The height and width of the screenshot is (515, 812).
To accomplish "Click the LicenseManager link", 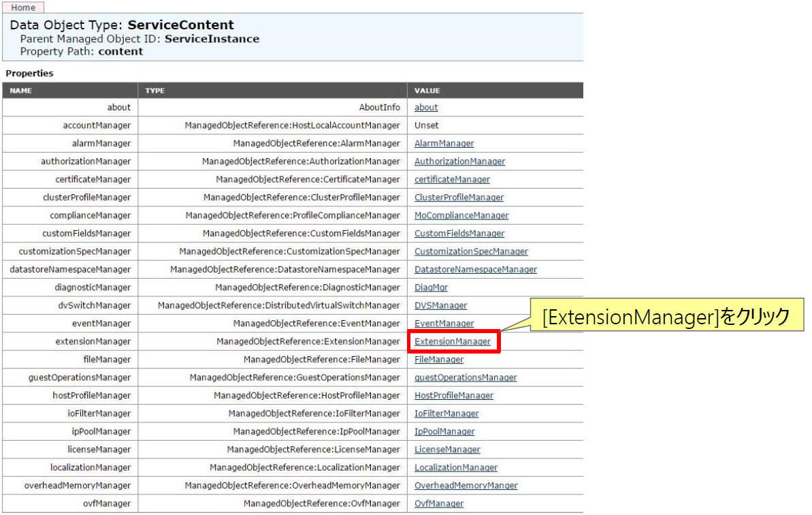I will coord(447,450).
